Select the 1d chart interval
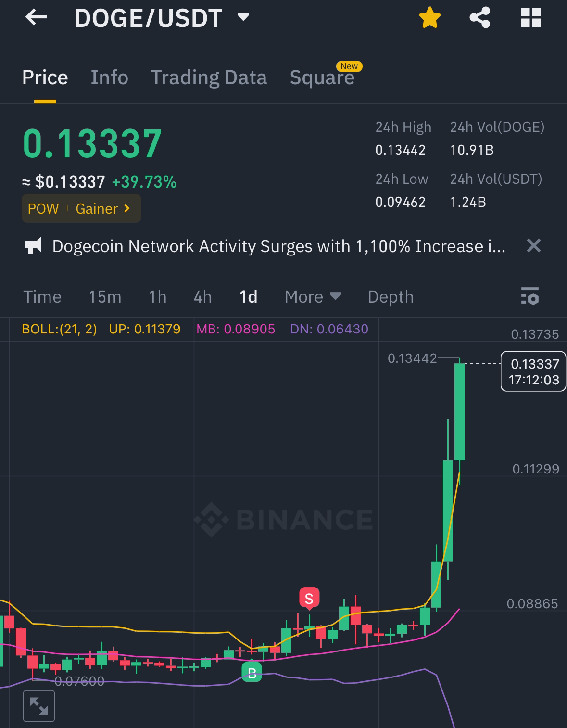Screen dimensions: 567x728 tap(248, 297)
